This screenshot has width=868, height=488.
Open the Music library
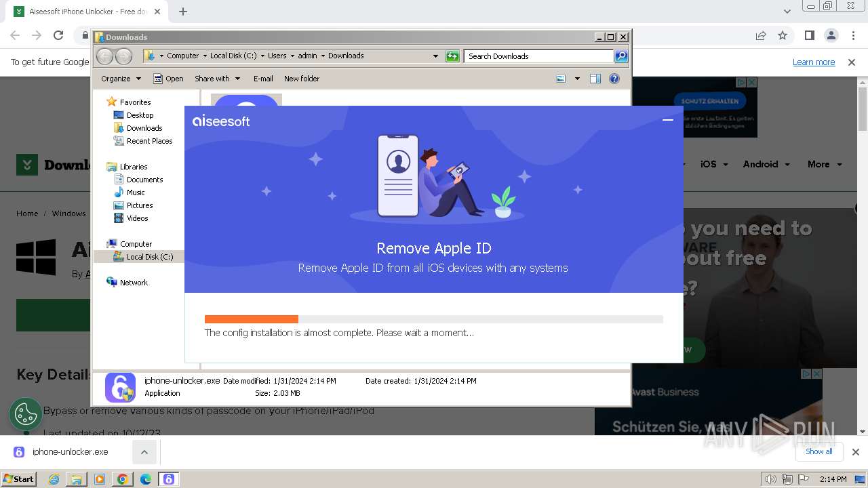[x=136, y=192]
